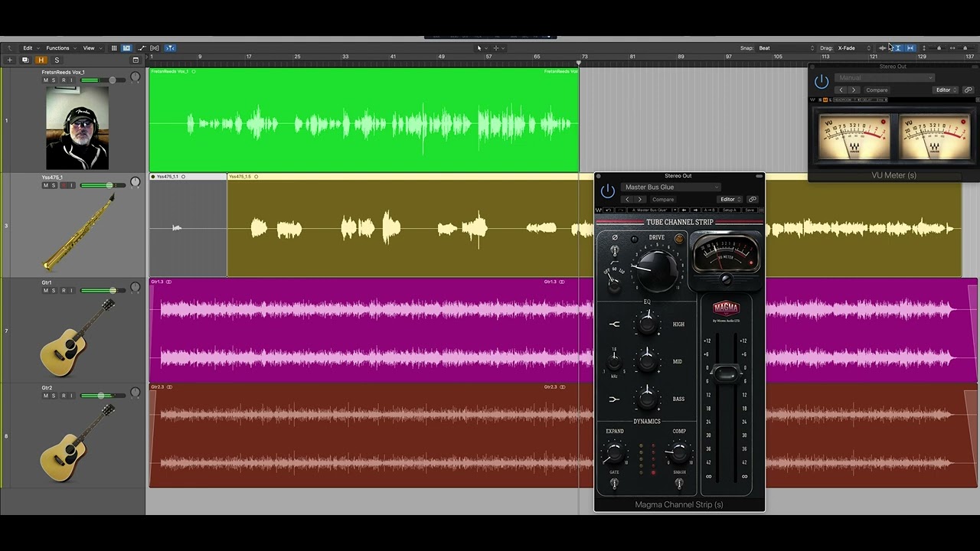980x551 pixels.
Task: Switch to grid view icon
Action: (x=114, y=48)
